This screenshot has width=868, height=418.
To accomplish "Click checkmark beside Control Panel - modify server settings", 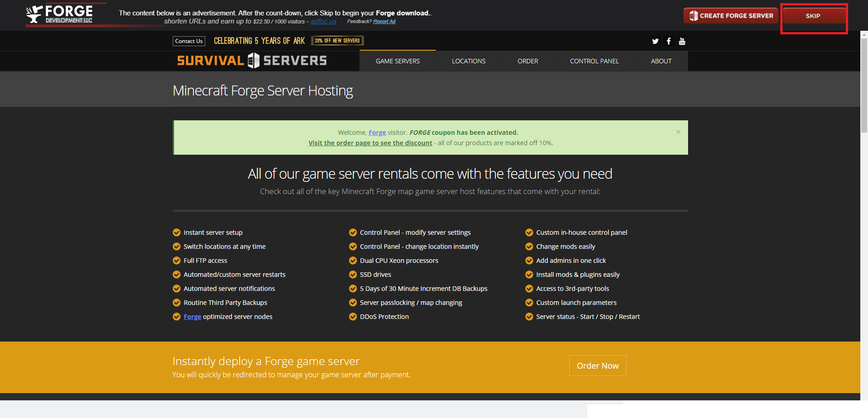I will point(353,233).
